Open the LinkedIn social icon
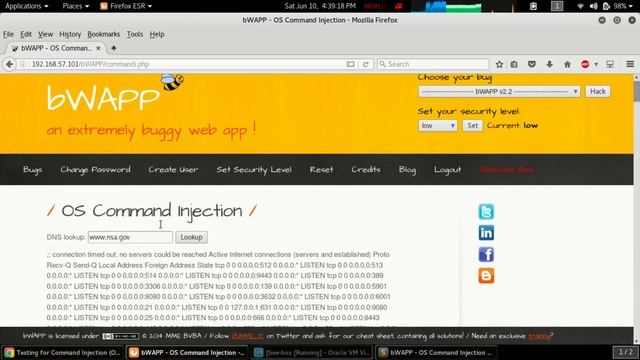Image resolution: width=640 pixels, height=360 pixels. [x=486, y=233]
